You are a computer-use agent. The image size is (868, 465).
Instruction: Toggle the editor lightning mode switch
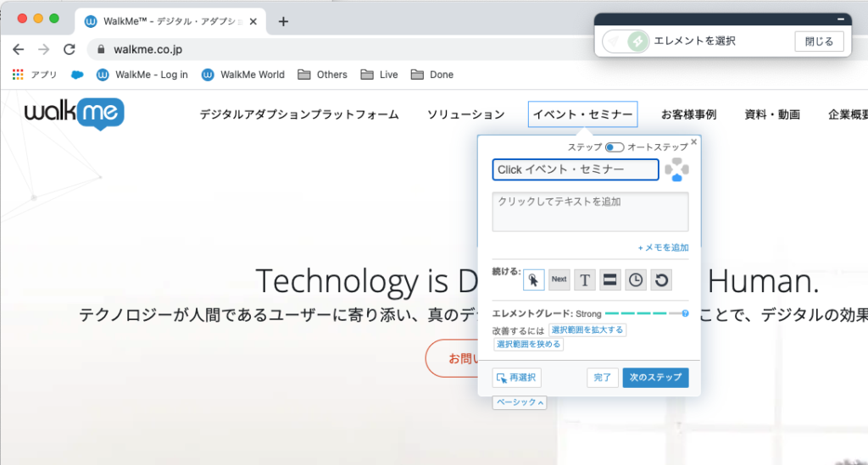[626, 41]
